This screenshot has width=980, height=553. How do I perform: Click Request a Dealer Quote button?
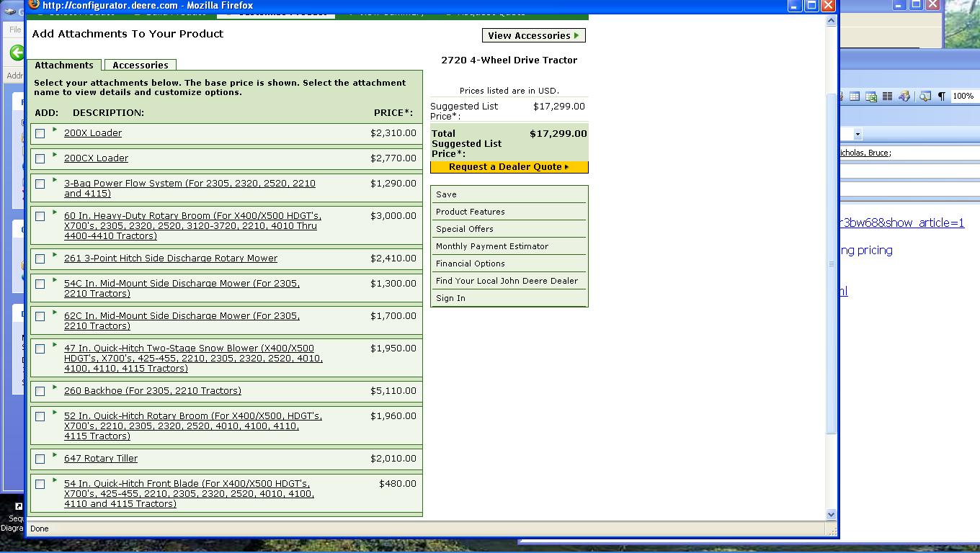(509, 167)
